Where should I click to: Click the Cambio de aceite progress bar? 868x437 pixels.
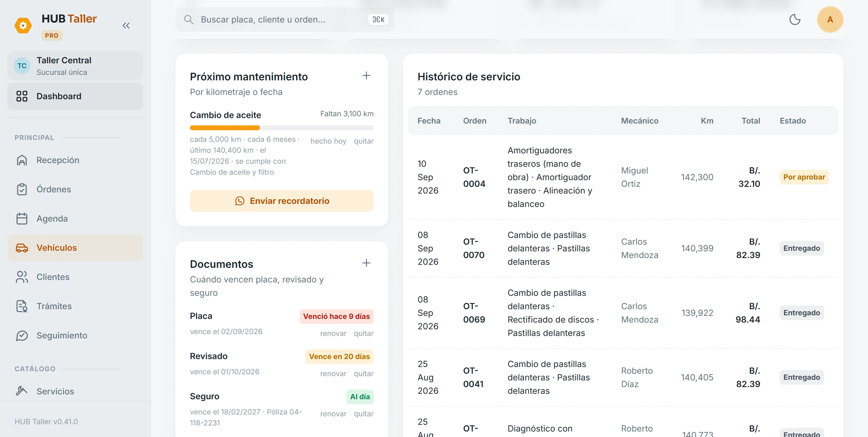(x=282, y=128)
